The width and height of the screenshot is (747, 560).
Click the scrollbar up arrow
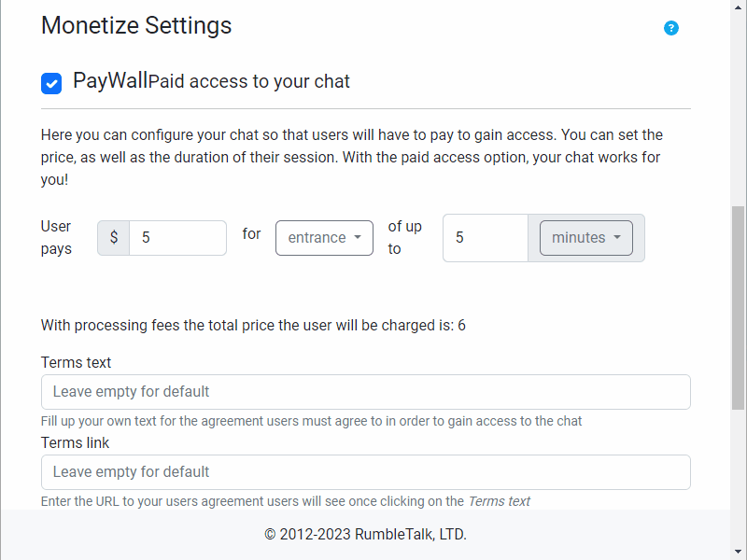[739, 7]
